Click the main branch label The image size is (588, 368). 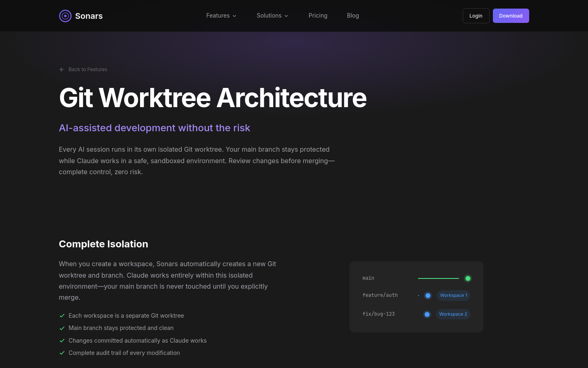click(x=368, y=278)
